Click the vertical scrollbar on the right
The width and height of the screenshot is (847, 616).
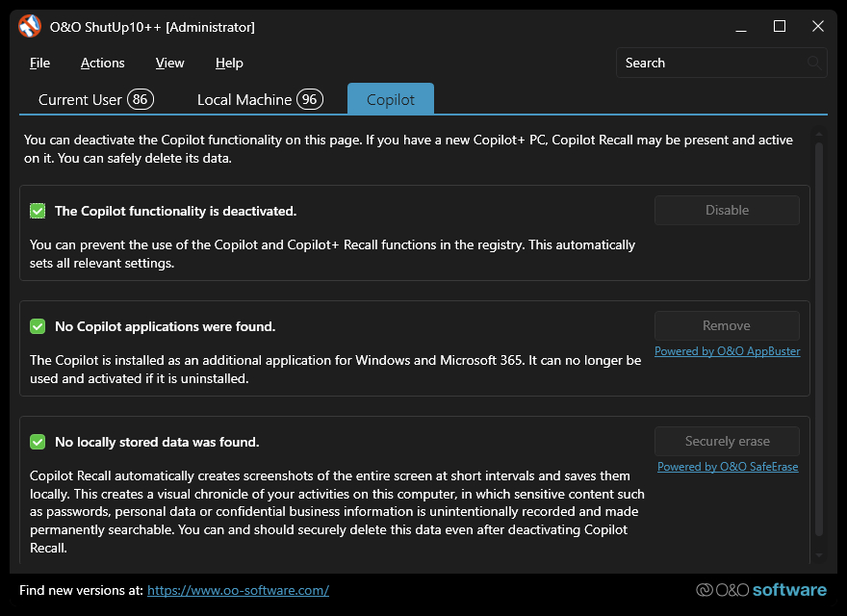[x=819, y=337]
